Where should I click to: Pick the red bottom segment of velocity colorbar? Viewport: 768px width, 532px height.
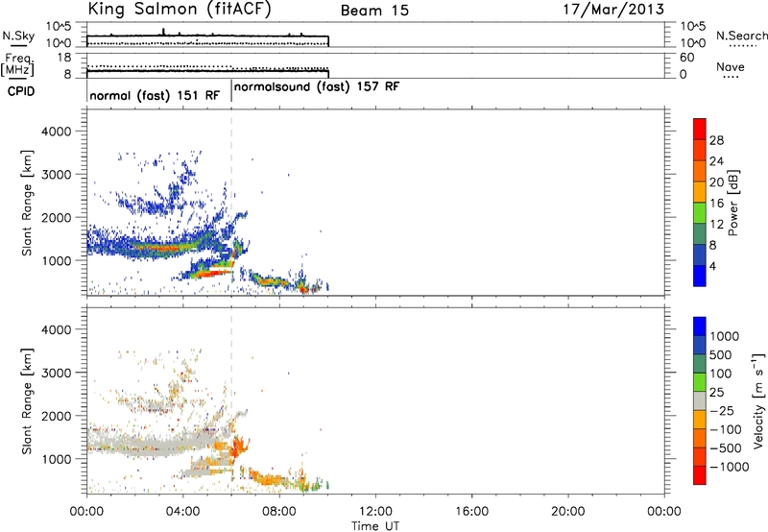700,475
